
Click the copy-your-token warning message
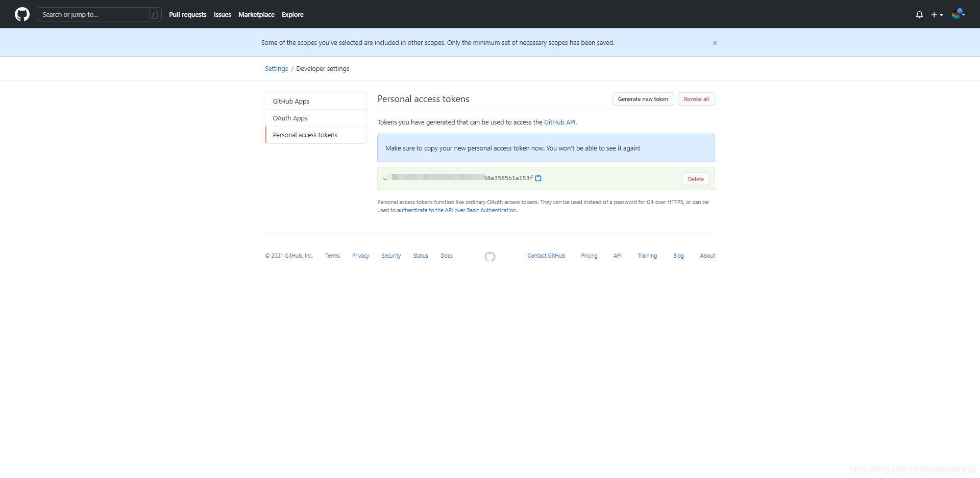point(546,148)
